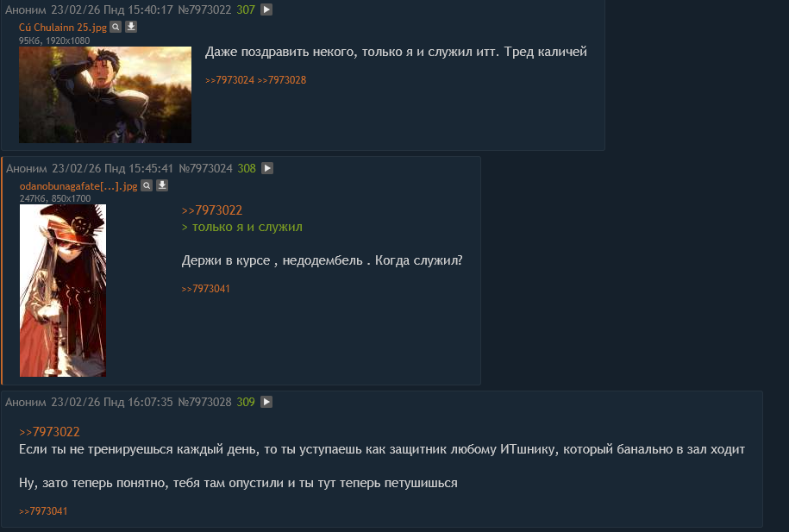Click quoted reference >>7973022 in post 309
The width and height of the screenshot is (789, 532).
click(x=49, y=432)
